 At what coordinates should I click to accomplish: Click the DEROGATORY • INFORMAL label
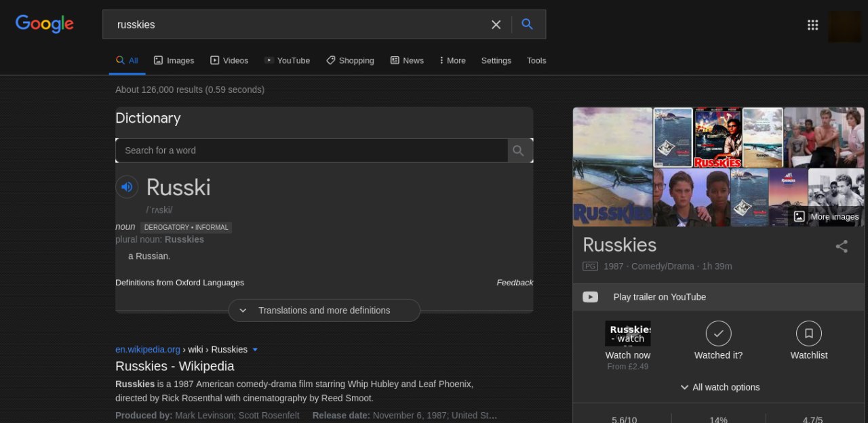point(186,228)
